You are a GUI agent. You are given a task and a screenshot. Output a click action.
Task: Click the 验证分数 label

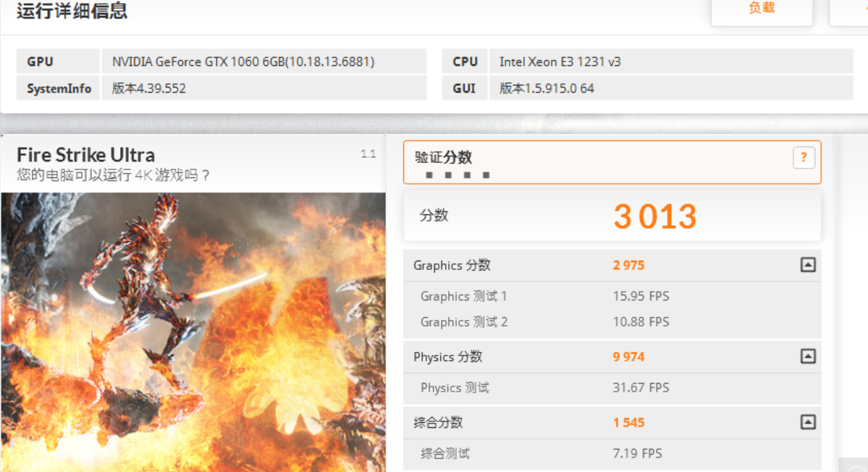pyautogui.click(x=443, y=158)
